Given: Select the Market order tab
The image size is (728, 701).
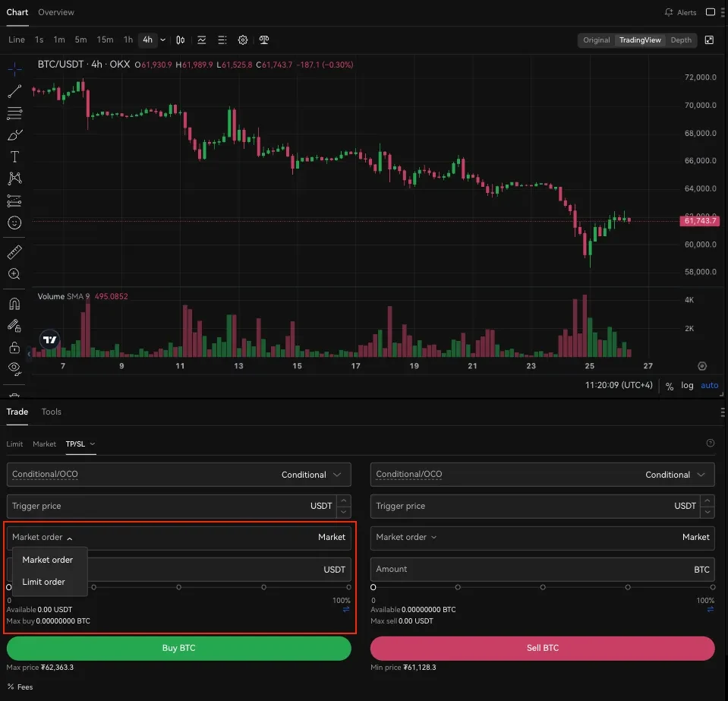Looking at the screenshot, I should (x=44, y=444).
